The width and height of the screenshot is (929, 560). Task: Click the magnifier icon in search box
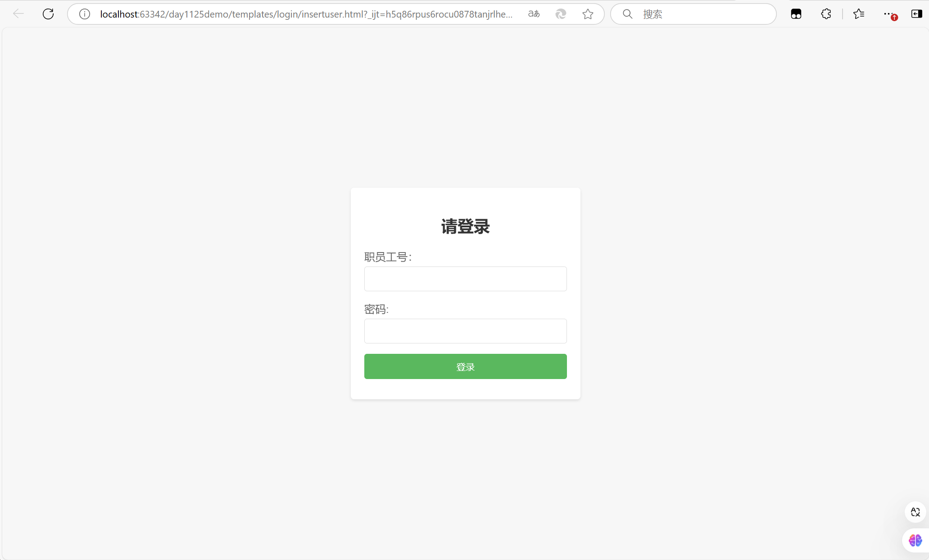pos(627,14)
